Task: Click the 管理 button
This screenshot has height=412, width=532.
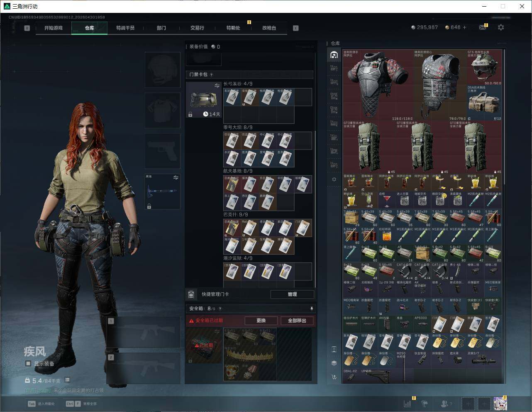Action: tap(292, 294)
